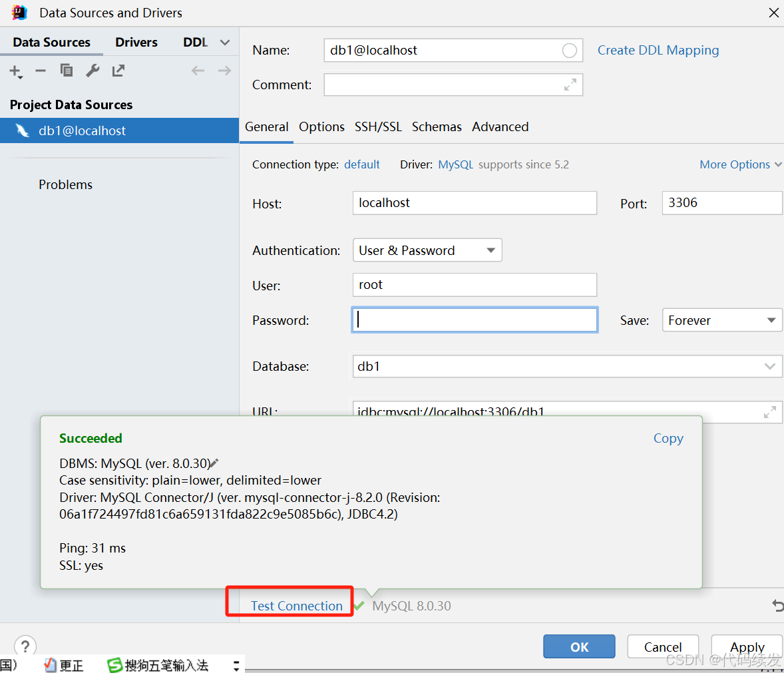Revert changes with the undo arrow icon
784x673 pixels.
777,606
